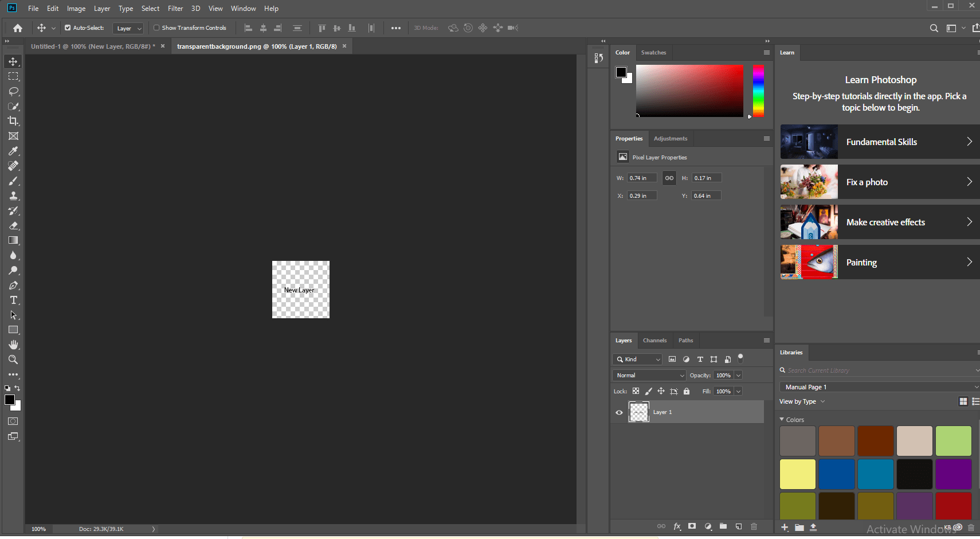Create new fill or adjustment layer
The width and height of the screenshot is (980, 539).
708,526
